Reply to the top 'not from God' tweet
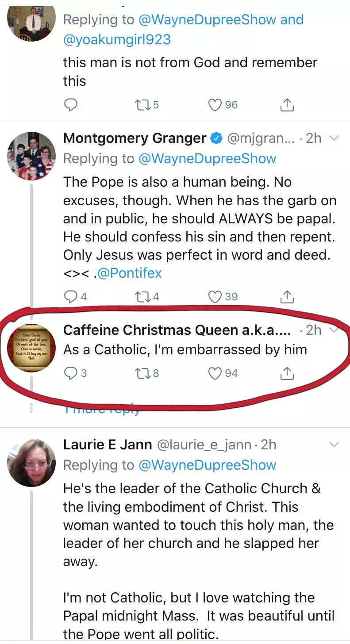The width and height of the screenshot is (350, 644). coord(71,105)
